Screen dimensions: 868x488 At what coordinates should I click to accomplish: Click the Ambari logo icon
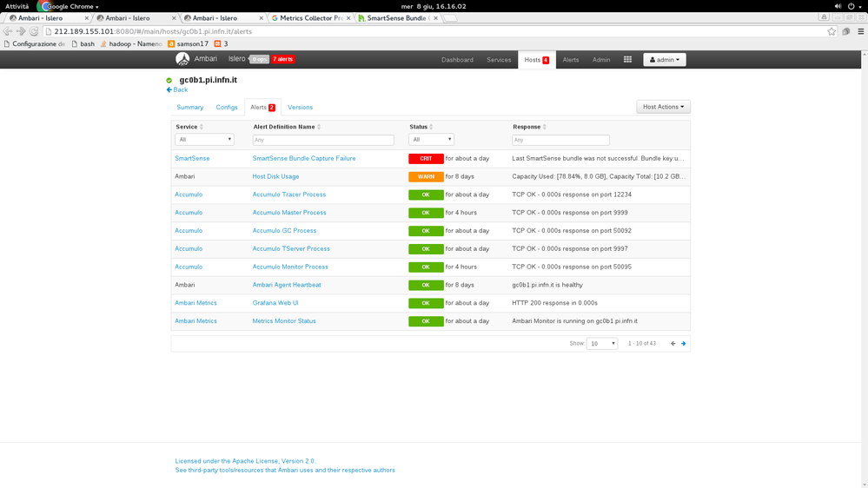click(x=182, y=59)
